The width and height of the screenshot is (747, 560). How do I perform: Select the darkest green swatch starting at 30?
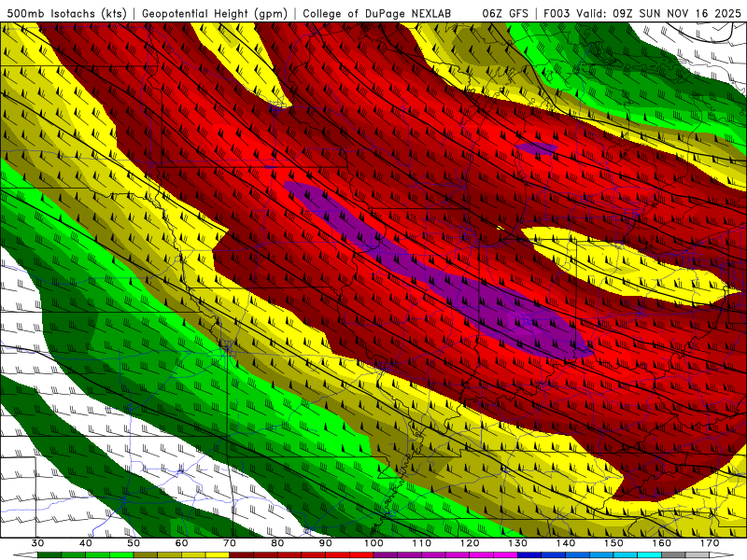[49, 555]
